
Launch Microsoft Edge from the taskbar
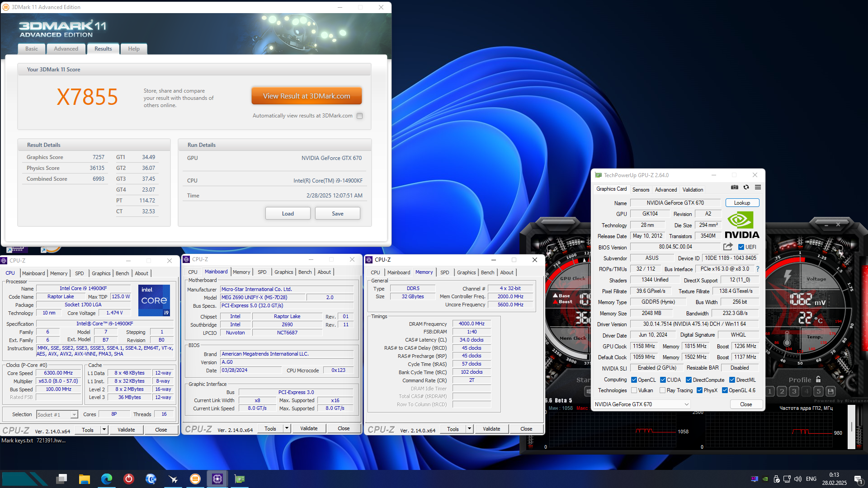tap(107, 479)
